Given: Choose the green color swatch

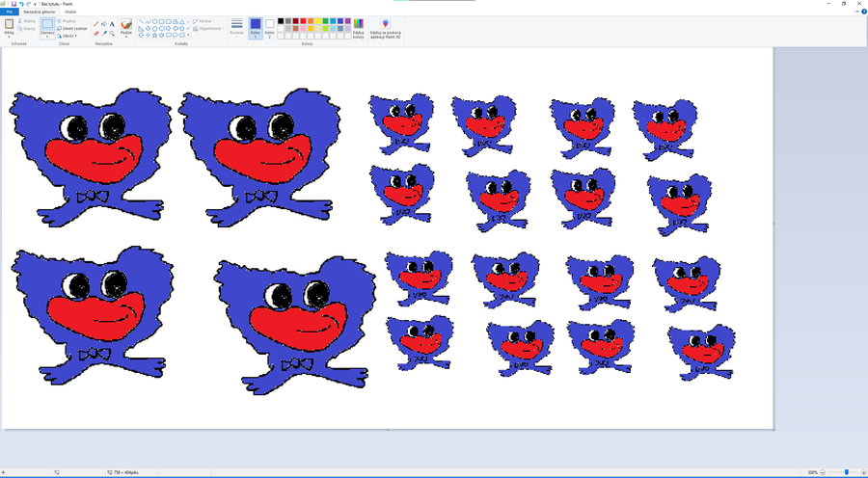Looking at the screenshot, I should [x=326, y=21].
